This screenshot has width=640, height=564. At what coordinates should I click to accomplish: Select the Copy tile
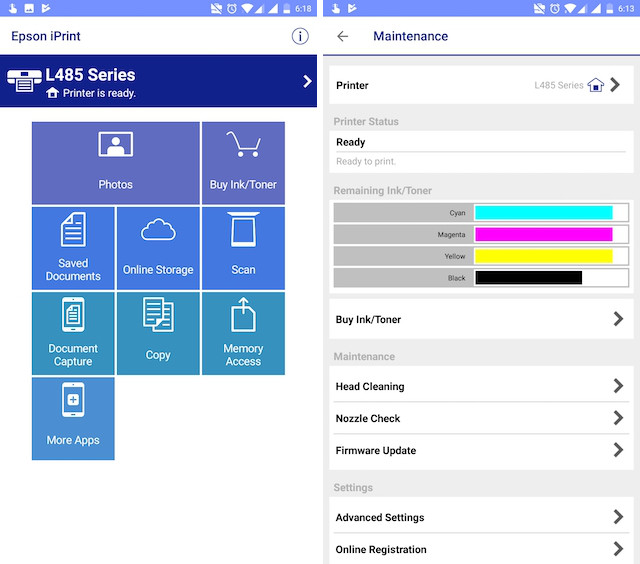[158, 333]
